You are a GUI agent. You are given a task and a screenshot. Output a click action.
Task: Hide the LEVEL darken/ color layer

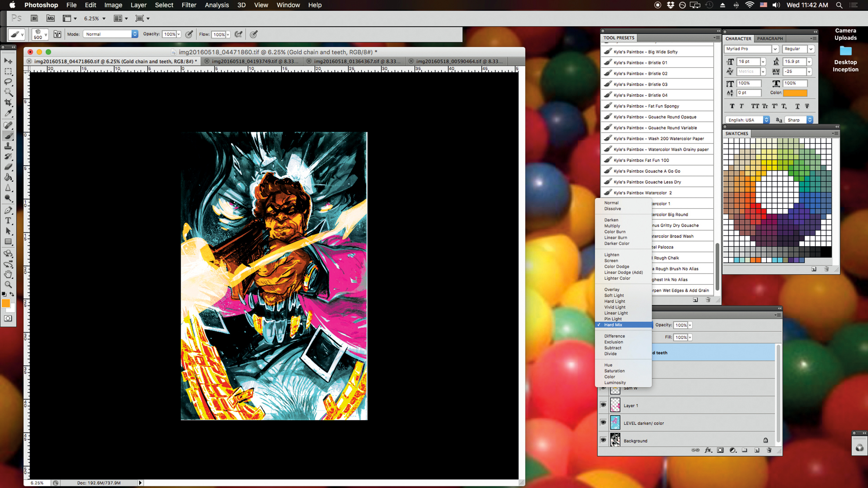[x=603, y=422]
